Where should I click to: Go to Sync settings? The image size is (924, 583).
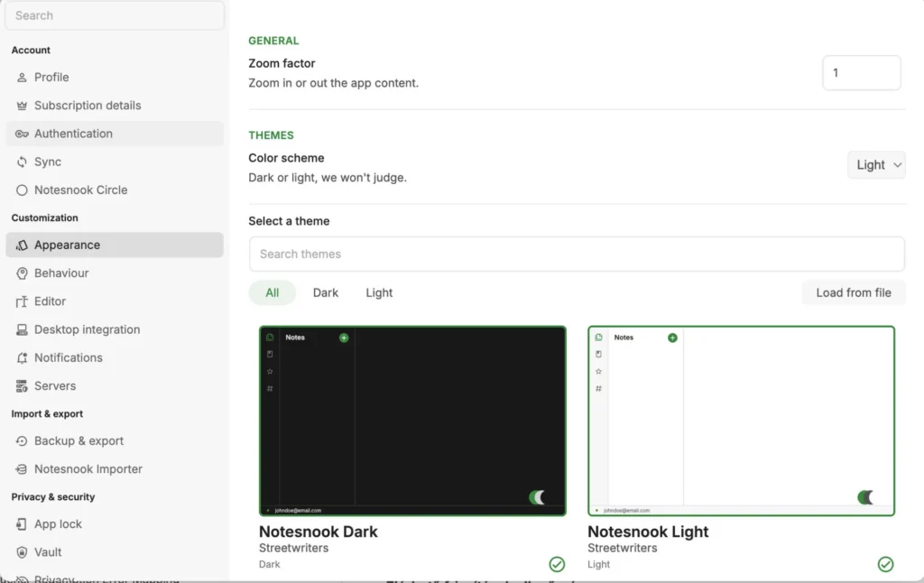115,162
